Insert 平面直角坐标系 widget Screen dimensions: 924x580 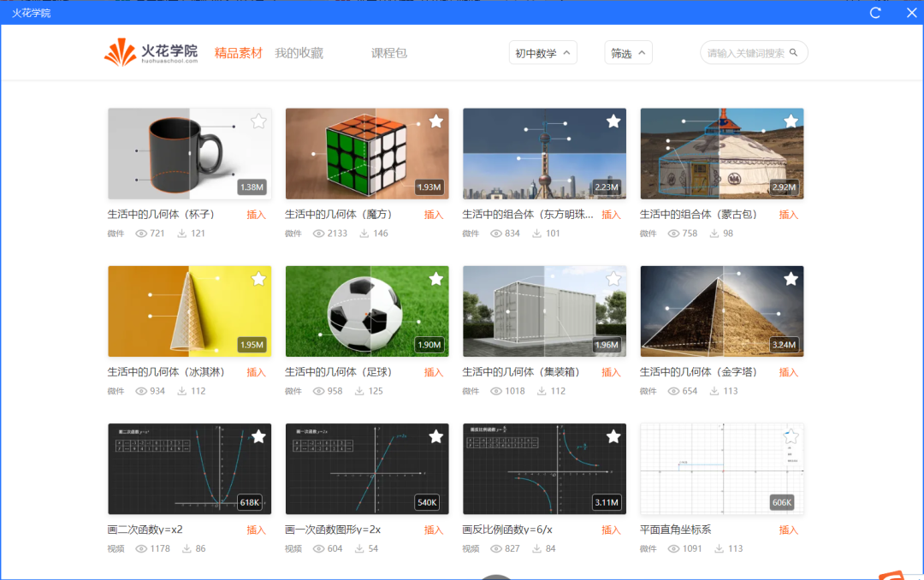pos(789,530)
